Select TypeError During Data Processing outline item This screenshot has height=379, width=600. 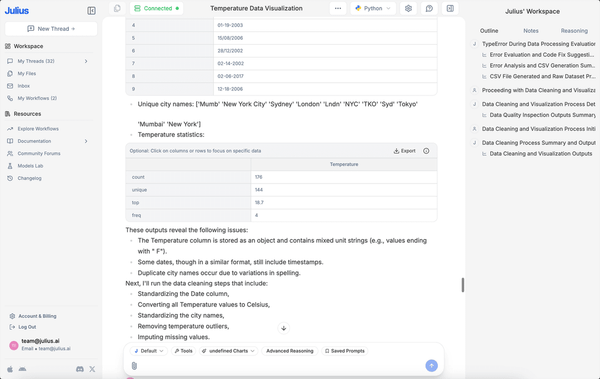click(x=538, y=44)
